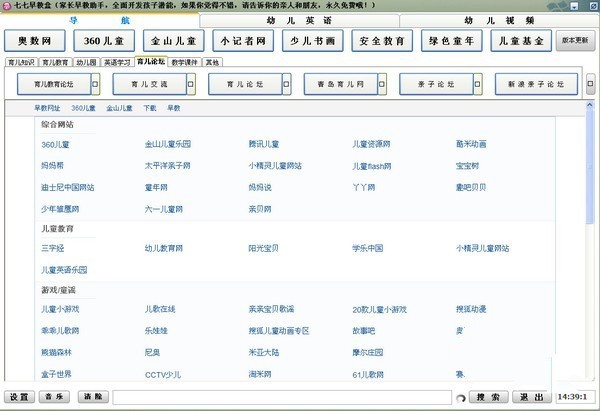Viewport: 600px width, 411px height.
Task: Open the 青岛育儿网 button
Action: 341,84
